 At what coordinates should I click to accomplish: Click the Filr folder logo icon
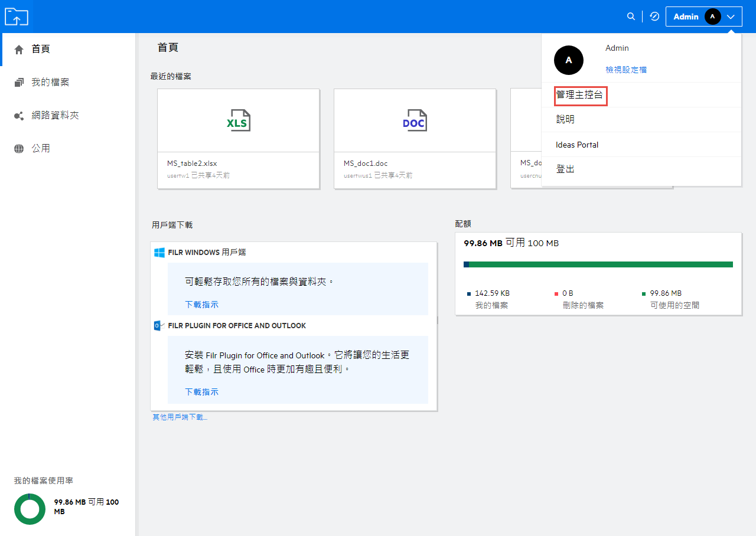tap(17, 17)
